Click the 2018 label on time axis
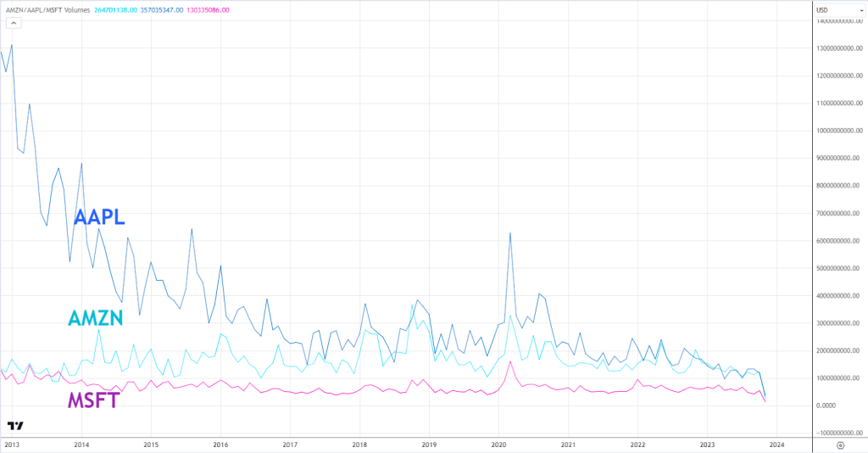Screen dimensions: 868x453 point(359,445)
